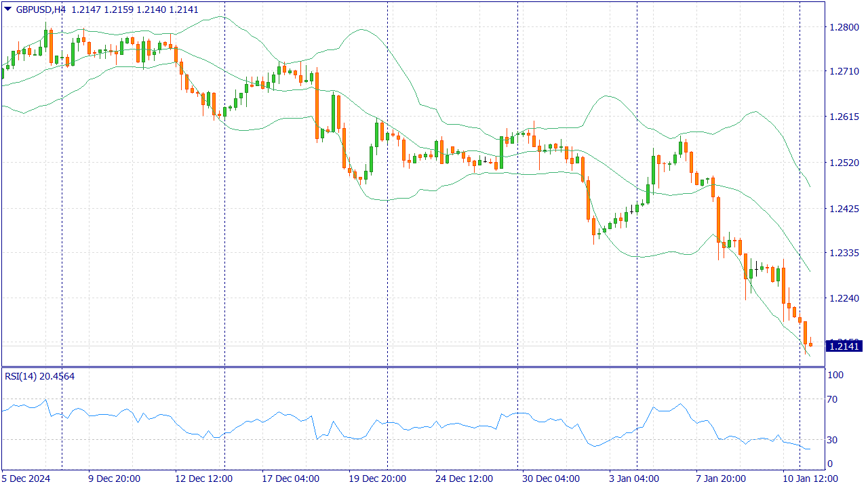Click the RSI 30 level label

(834, 440)
